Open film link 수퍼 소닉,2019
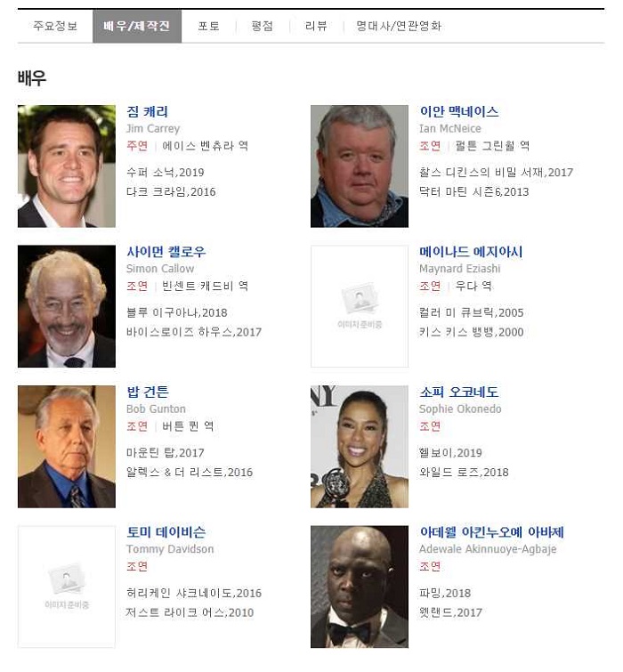Screen dimensions: 623x672 point(165,173)
